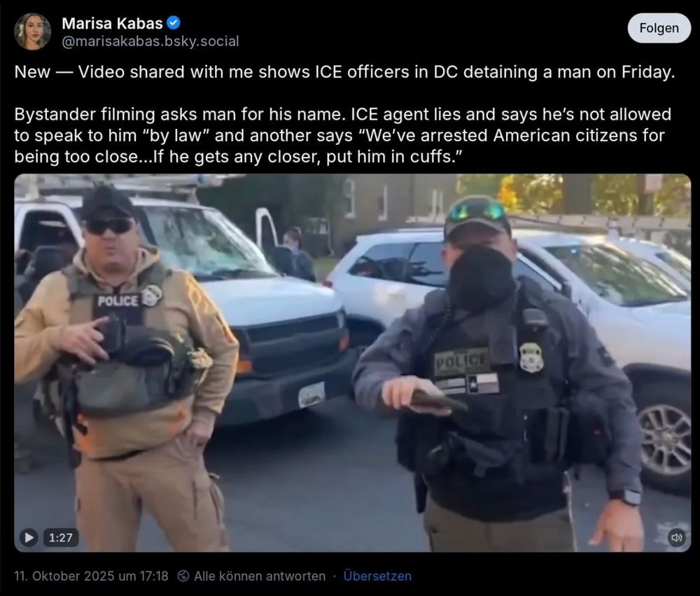700x596 pixels.
Task: Open the @marisakabas.bsky.social handle
Action: click(x=150, y=41)
